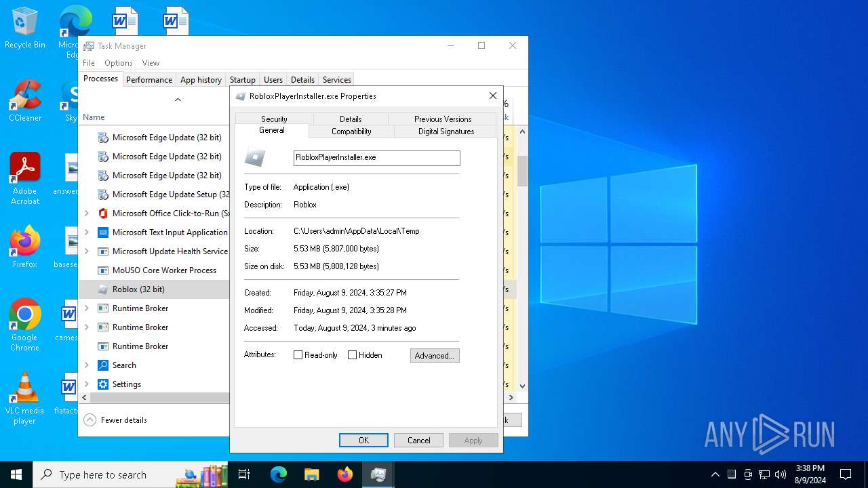Click Roblox icon in Properties dialog
Screen dimensions: 868x488
[x=255, y=158]
